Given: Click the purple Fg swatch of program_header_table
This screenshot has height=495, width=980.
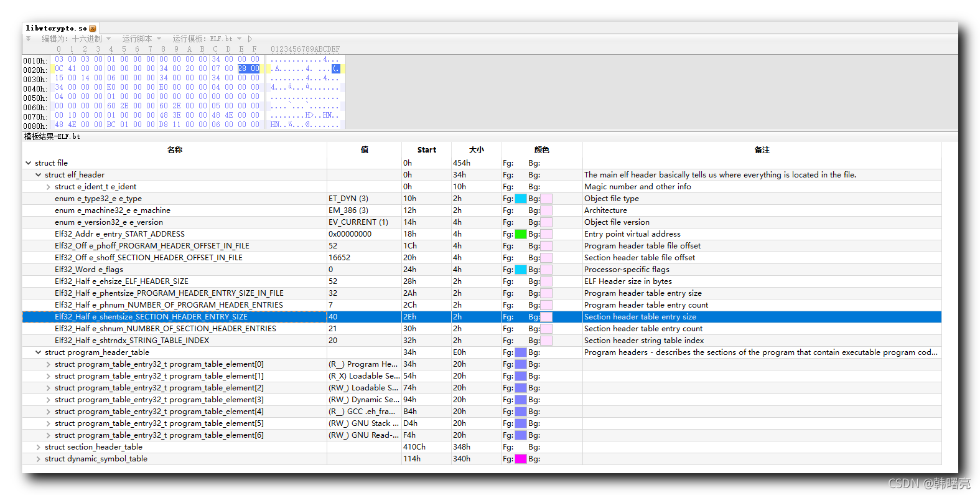Looking at the screenshot, I should (521, 352).
